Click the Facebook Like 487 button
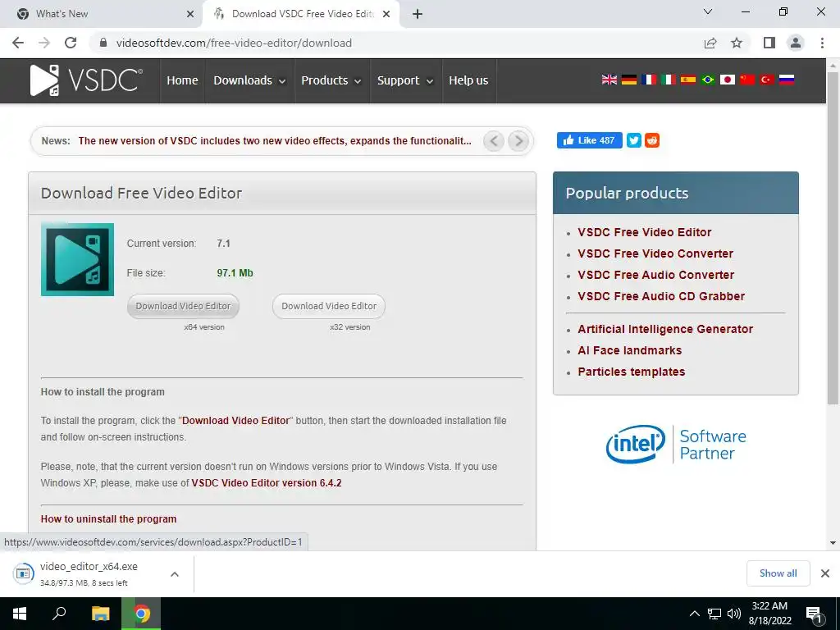The height and width of the screenshot is (630, 840). click(x=589, y=140)
